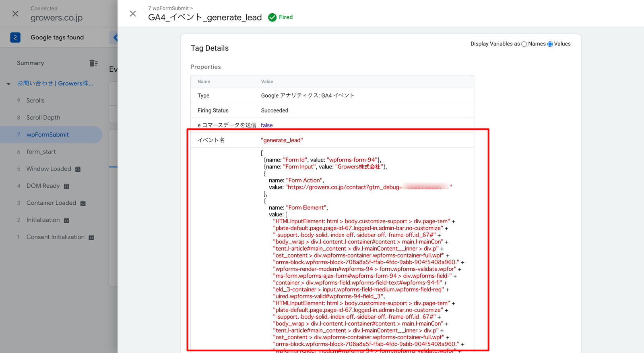Select event 1 Consent Initialization
The width and height of the screenshot is (644, 353).
[x=51, y=237]
